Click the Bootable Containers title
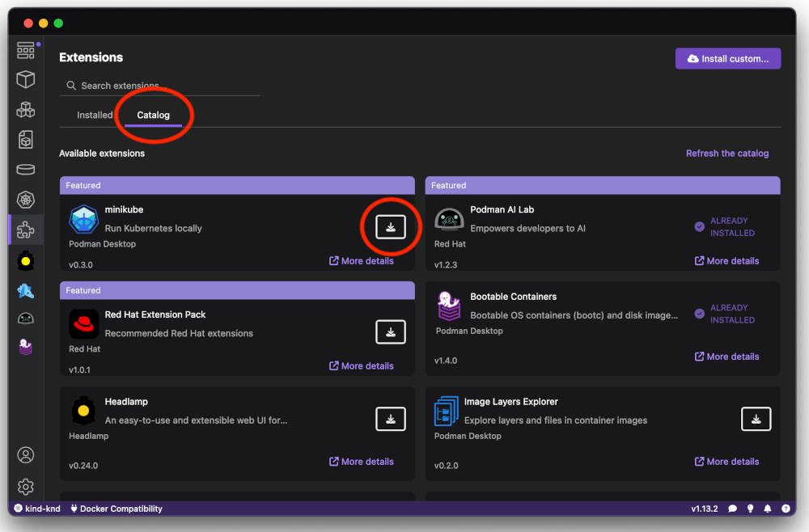 (514, 297)
